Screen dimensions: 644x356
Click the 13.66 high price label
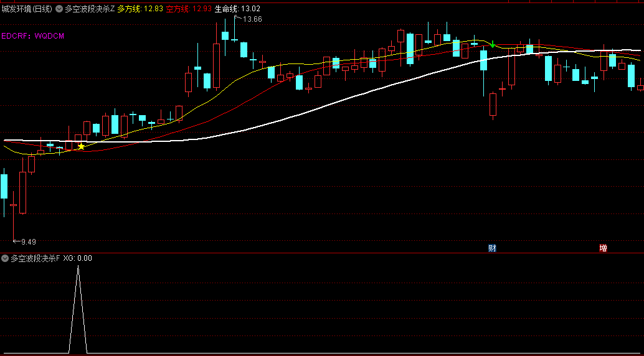coord(252,19)
